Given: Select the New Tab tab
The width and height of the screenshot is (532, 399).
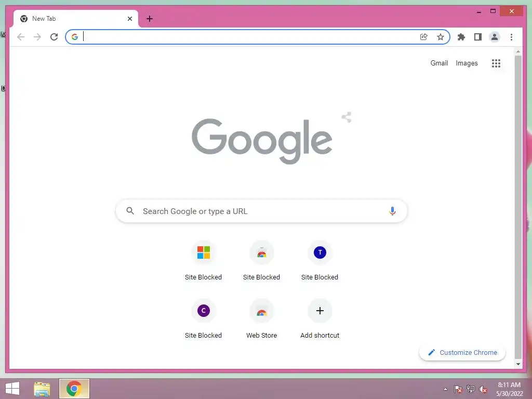Looking at the screenshot, I should [x=75, y=19].
